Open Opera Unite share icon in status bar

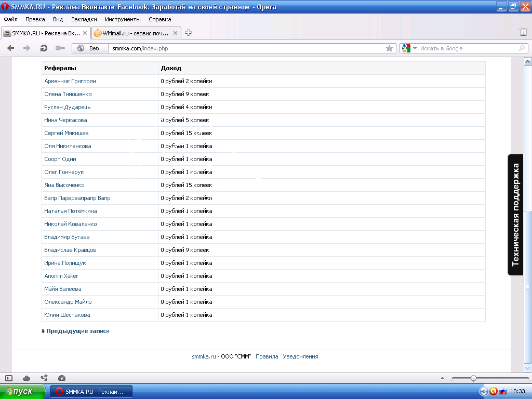point(44,378)
